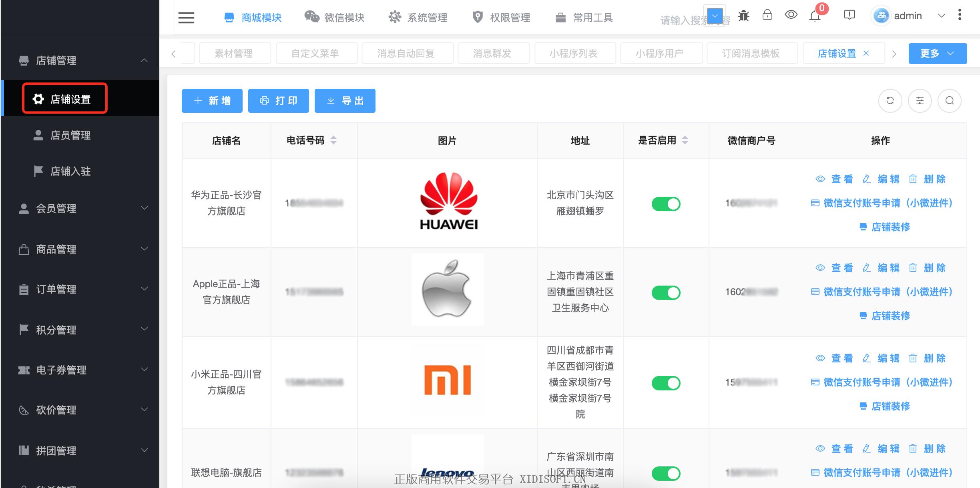Switch to 商城模块 top menu
Viewport: 980px width, 488px height.
(x=253, y=18)
